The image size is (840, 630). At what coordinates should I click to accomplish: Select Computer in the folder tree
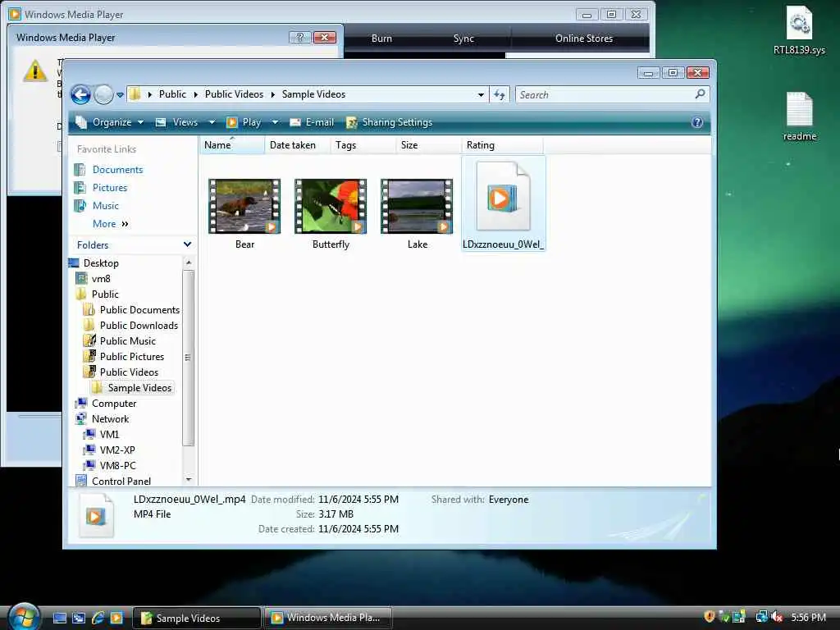(113, 404)
